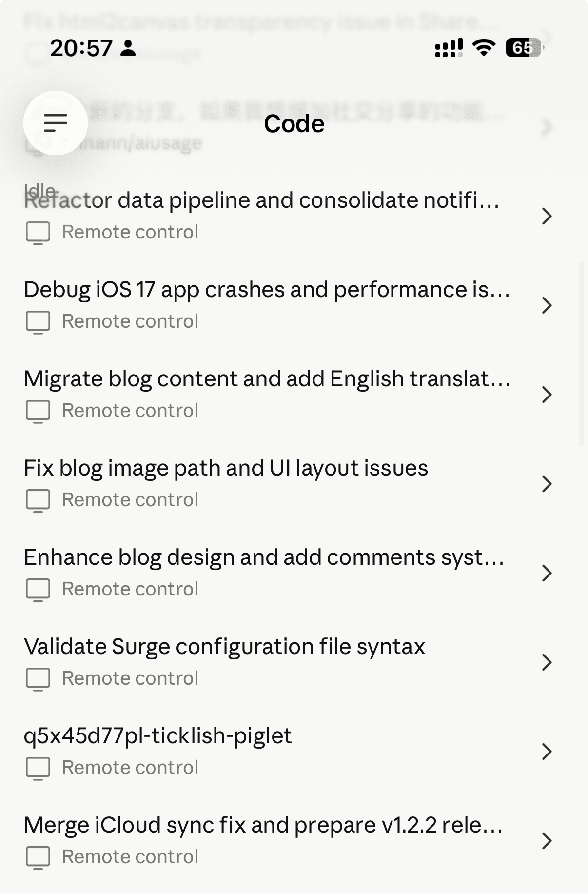
Task: Open the sidebar menu icon
Action: tap(55, 123)
